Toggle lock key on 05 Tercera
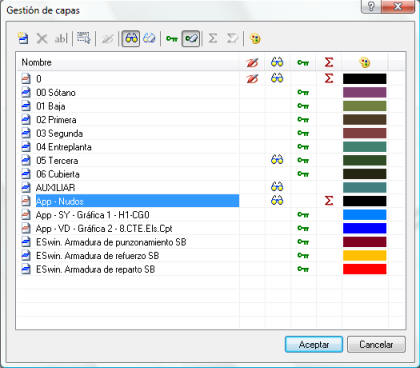The height and width of the screenshot is (368, 420). coord(303,161)
